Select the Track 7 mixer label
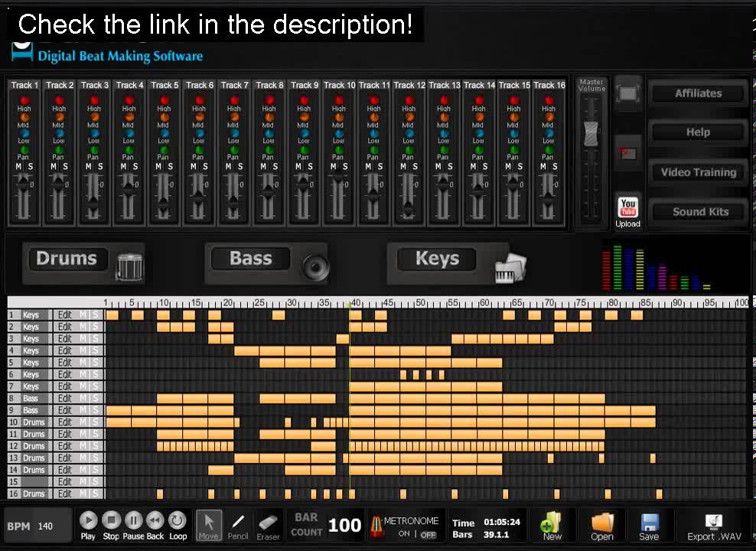 [234, 85]
